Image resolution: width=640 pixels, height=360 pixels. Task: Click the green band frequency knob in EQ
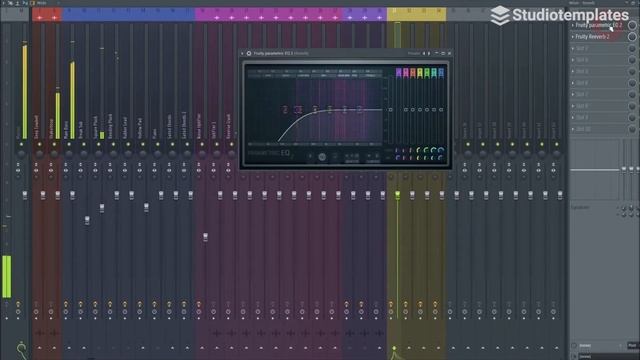[x=427, y=151]
